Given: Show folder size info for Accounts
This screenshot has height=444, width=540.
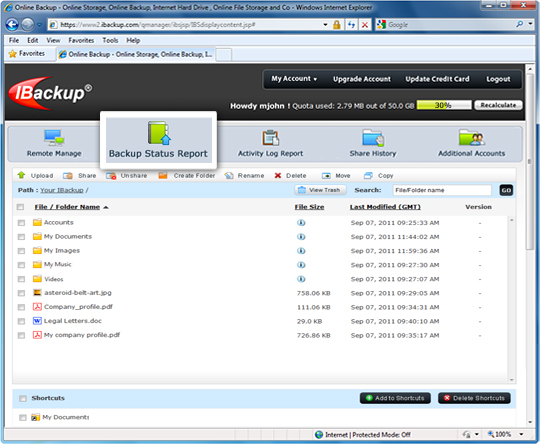Looking at the screenshot, I should click(301, 223).
